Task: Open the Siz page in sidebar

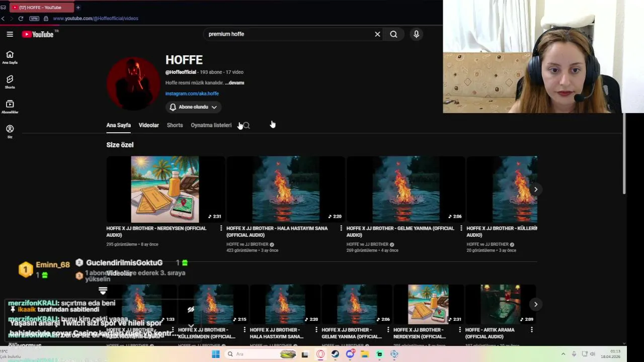Action: (x=10, y=131)
